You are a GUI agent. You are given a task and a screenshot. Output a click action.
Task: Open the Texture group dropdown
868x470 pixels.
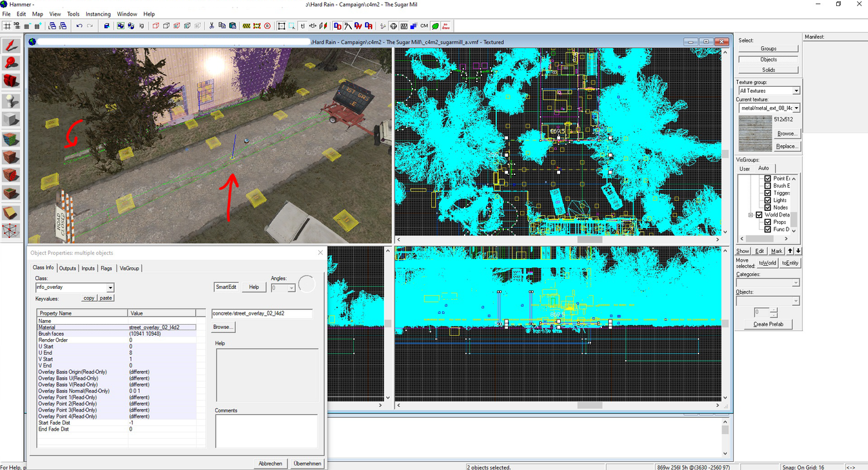(796, 91)
